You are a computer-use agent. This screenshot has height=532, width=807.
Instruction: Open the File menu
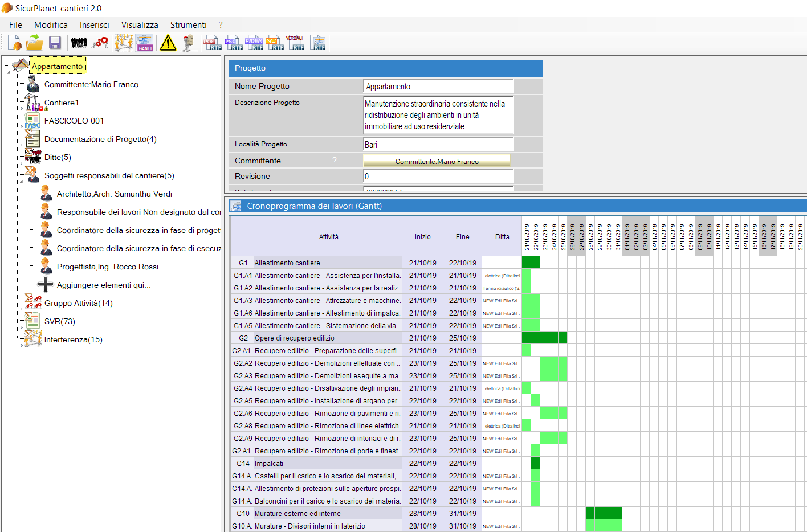click(x=16, y=25)
